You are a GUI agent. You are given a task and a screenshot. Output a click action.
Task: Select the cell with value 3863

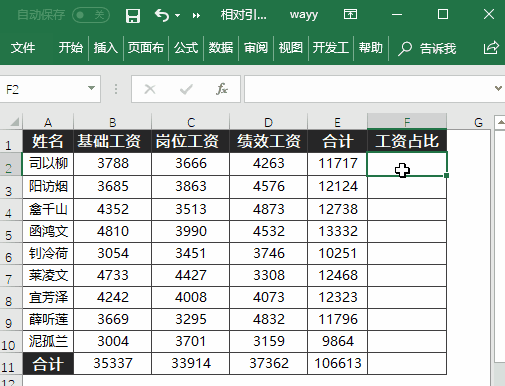191,186
